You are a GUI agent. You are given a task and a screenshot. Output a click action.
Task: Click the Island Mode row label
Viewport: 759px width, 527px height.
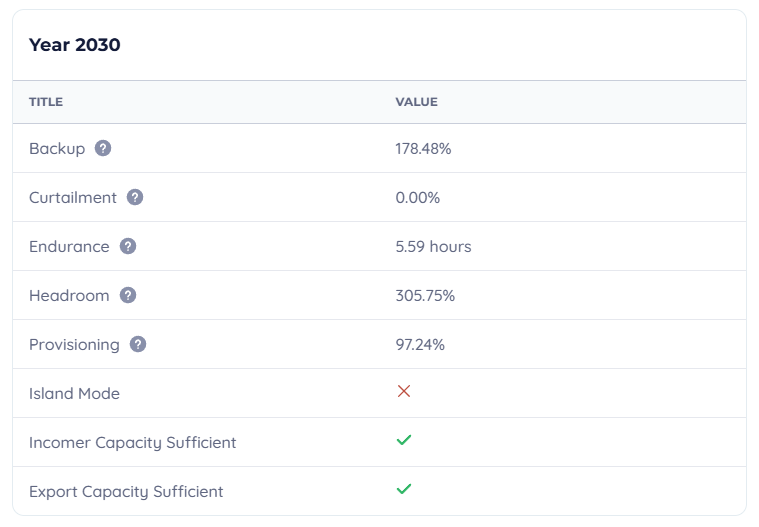[x=74, y=393]
